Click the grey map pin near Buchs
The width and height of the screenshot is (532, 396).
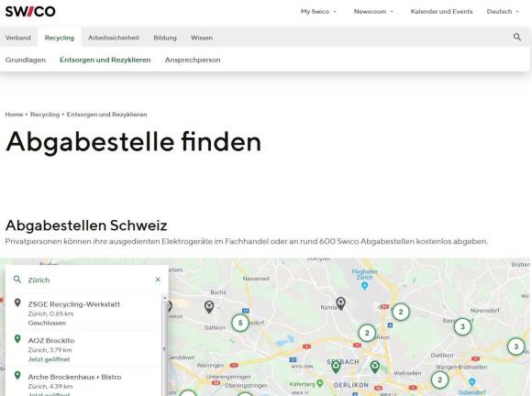[209, 307]
